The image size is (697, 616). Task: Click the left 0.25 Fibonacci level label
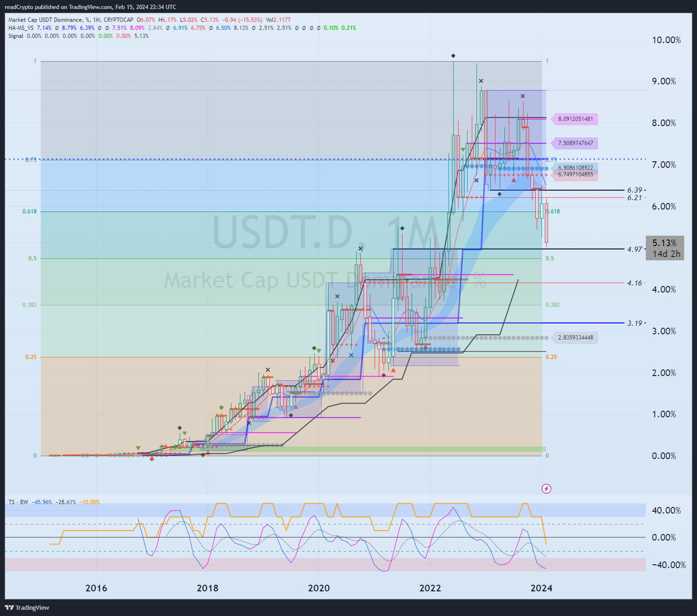pyautogui.click(x=31, y=357)
